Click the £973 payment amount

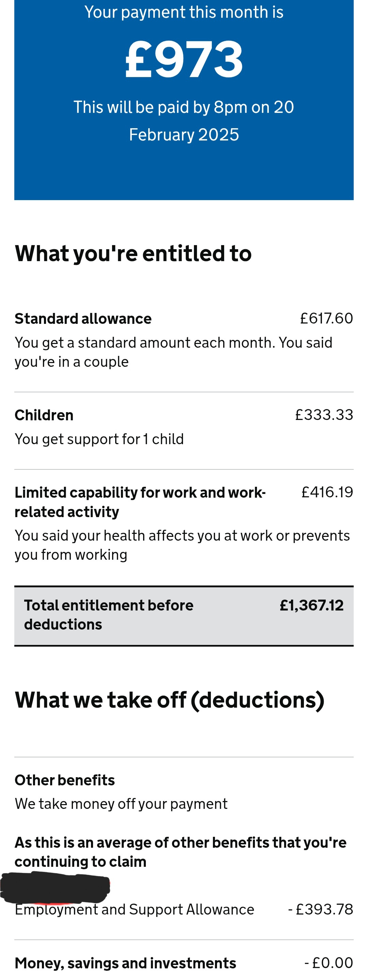[x=184, y=60]
